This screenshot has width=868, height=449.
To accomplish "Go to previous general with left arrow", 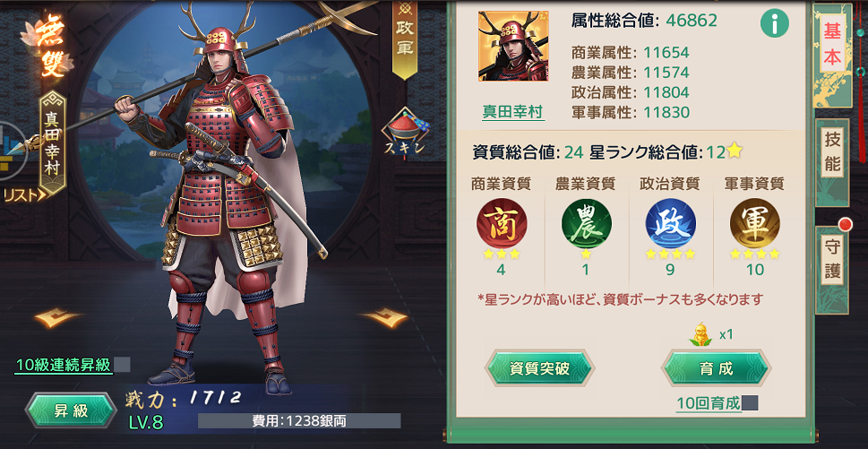I will click(56, 318).
